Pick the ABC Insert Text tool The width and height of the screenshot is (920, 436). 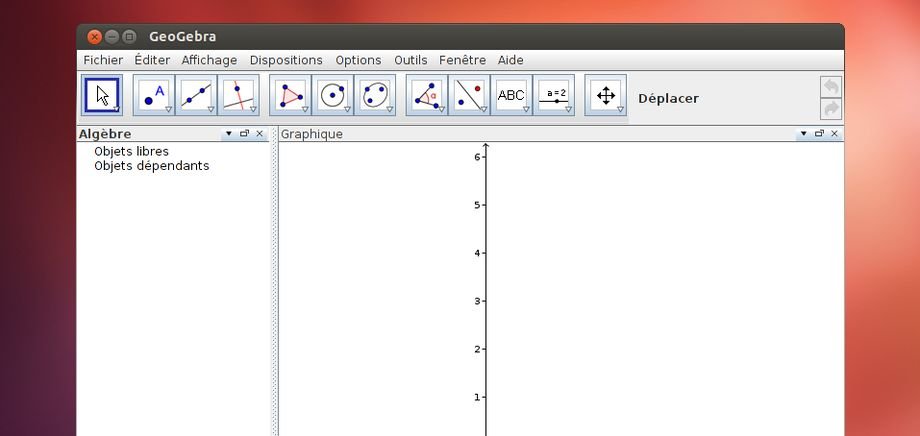click(511, 96)
